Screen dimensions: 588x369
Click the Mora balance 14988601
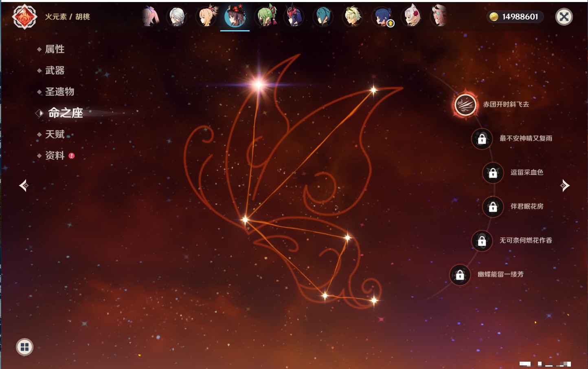click(520, 17)
